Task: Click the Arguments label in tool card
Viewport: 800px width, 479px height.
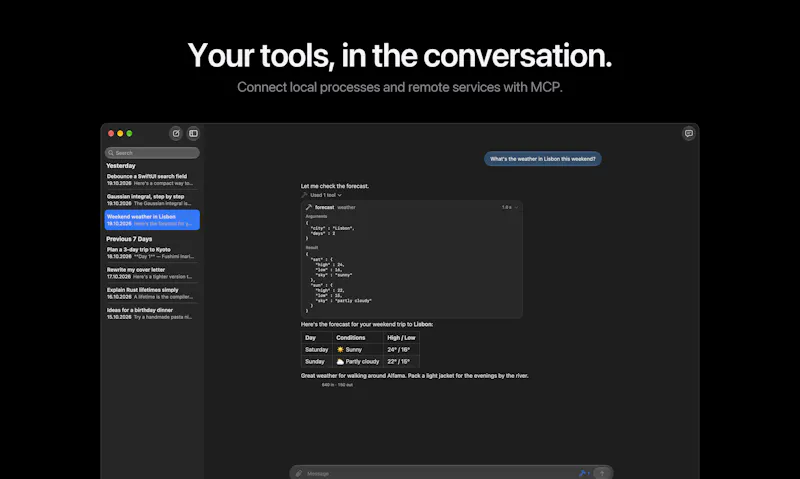Action: click(316, 216)
